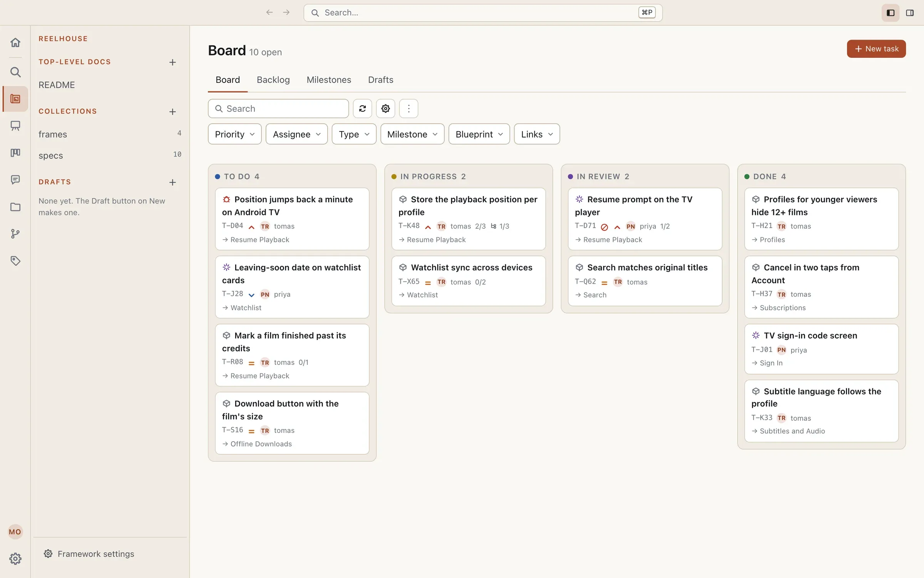Open board settings gear button
Viewport: 924px width, 578px height.
[x=385, y=109]
